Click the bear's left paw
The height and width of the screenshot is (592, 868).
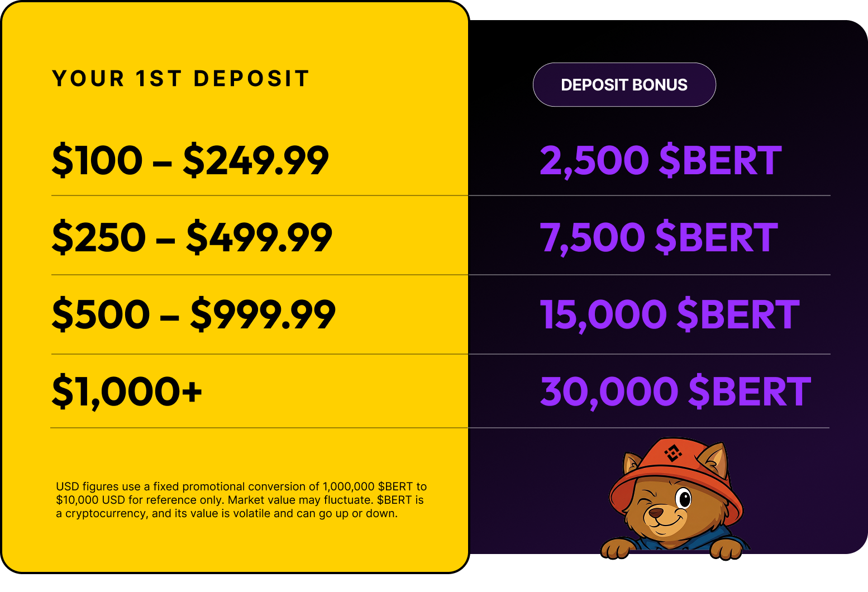(x=615, y=549)
